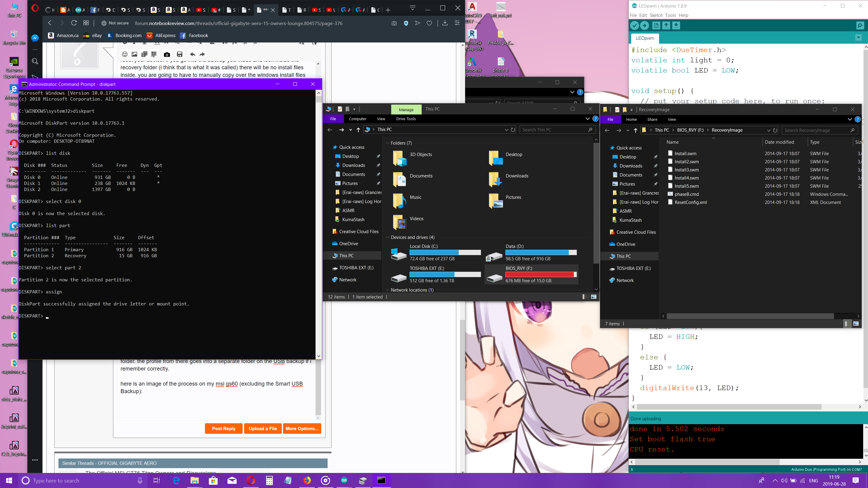Open Windows Start menu
The width and height of the screenshot is (868, 488).
(x=9, y=480)
